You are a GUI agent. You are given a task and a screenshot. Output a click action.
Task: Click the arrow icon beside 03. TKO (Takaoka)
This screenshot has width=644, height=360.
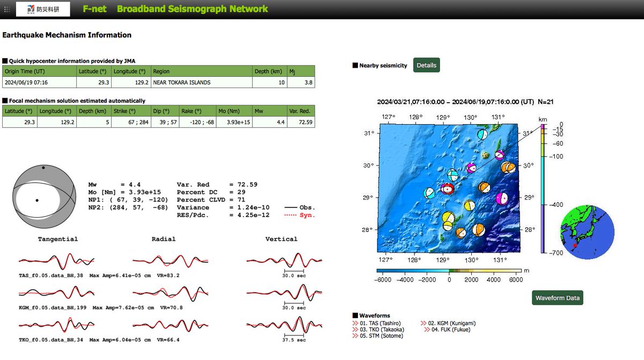point(355,329)
